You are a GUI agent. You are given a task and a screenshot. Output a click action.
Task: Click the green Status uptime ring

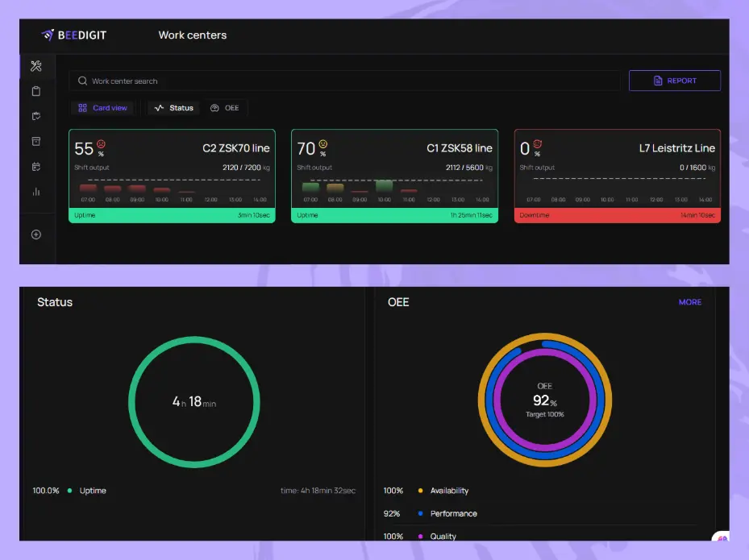tap(194, 340)
